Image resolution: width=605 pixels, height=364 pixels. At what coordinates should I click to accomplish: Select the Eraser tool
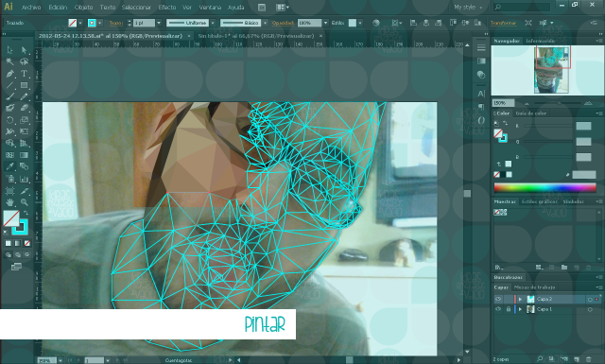click(x=24, y=108)
